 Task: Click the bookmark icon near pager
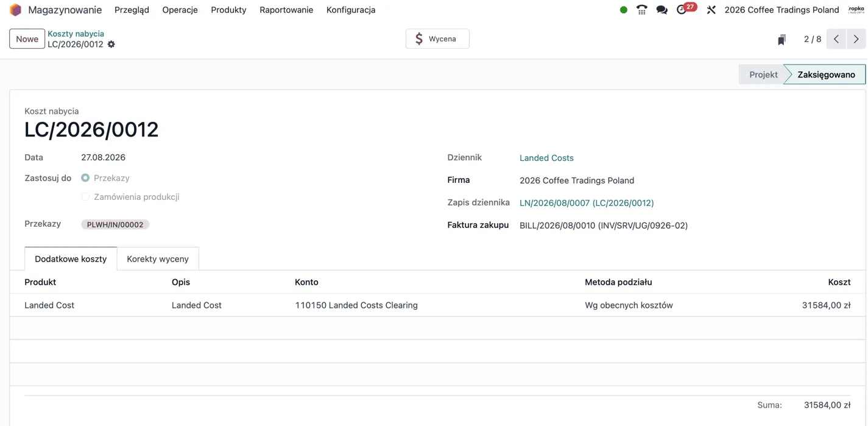(x=782, y=40)
